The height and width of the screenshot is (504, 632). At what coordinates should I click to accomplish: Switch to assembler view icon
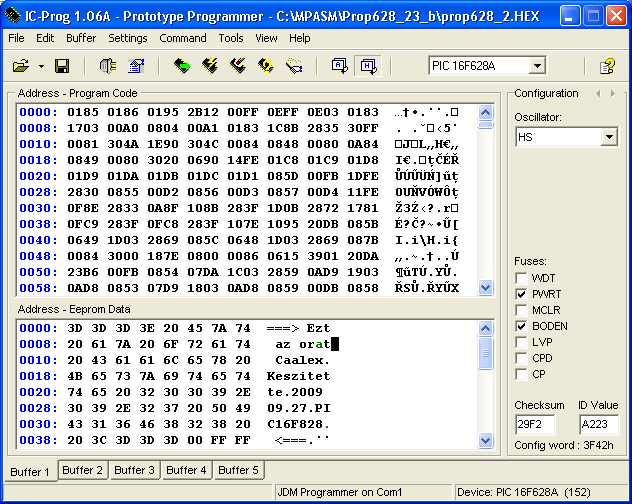[340, 65]
